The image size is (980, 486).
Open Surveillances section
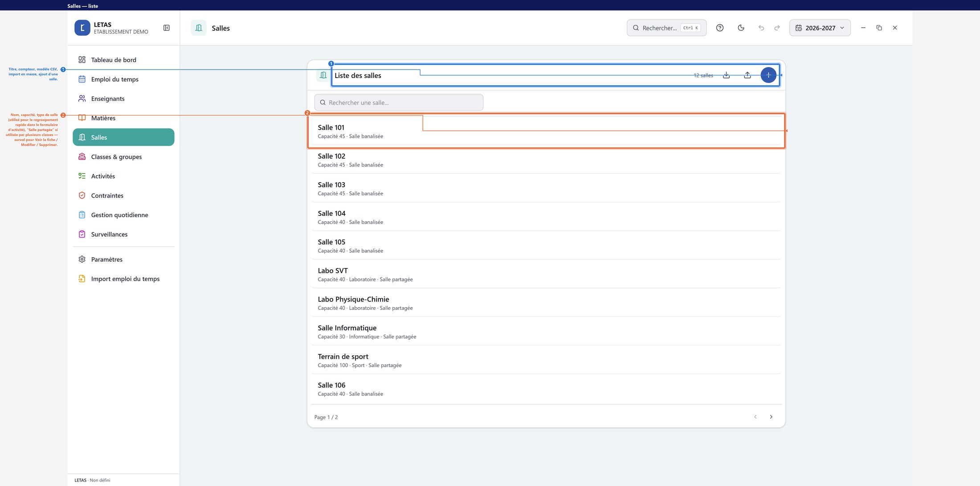(x=123, y=234)
